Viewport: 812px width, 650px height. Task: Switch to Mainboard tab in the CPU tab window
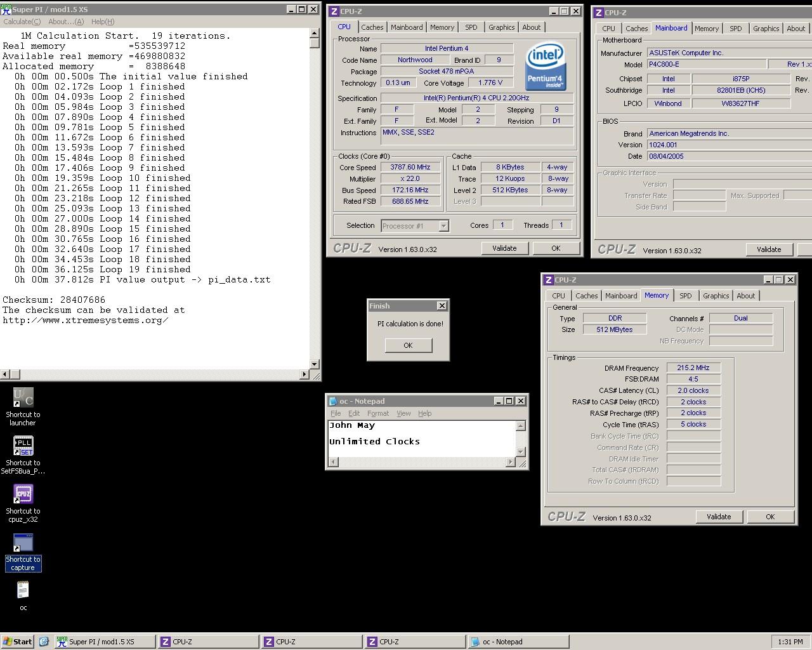pos(407,27)
